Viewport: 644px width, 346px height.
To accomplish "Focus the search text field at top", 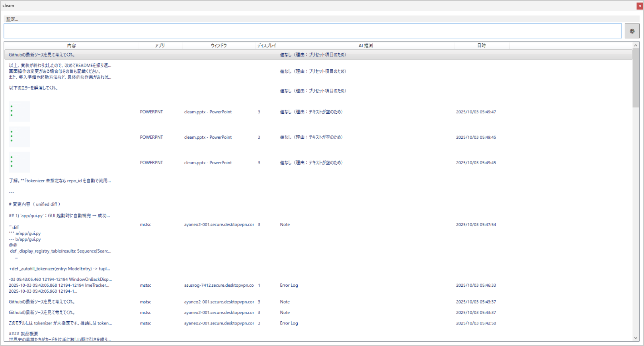I will click(x=312, y=31).
